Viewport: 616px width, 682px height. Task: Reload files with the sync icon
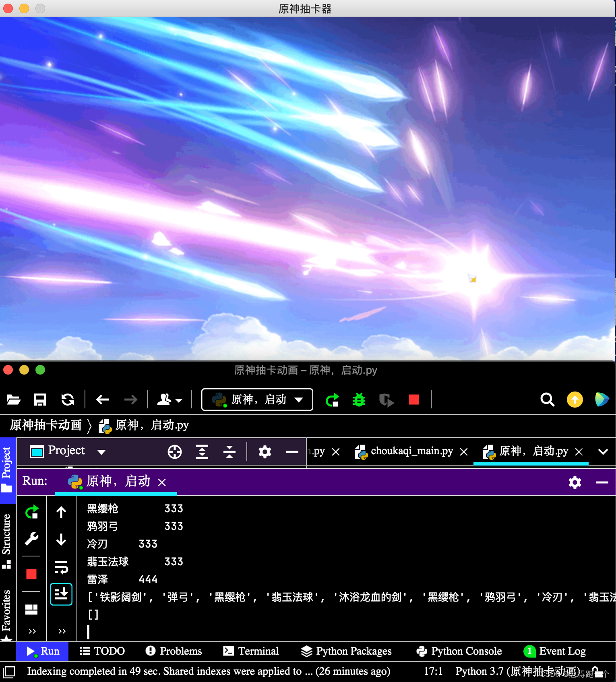tap(68, 400)
